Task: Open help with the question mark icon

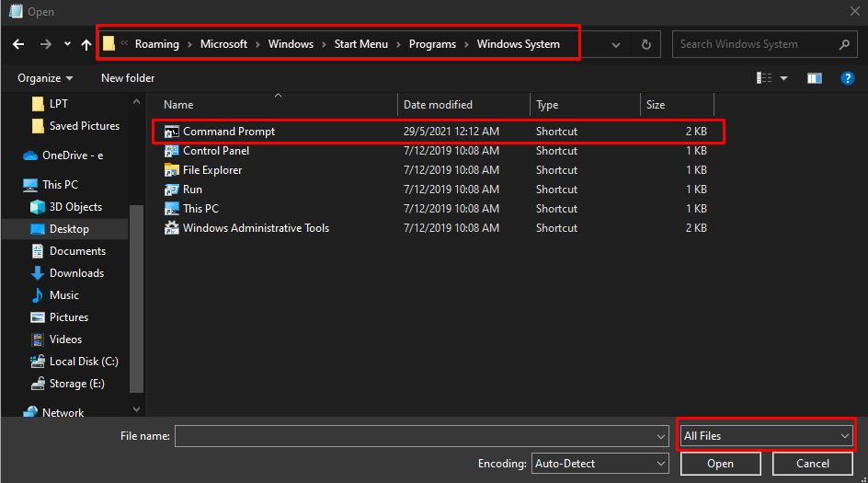Action: 847,78
